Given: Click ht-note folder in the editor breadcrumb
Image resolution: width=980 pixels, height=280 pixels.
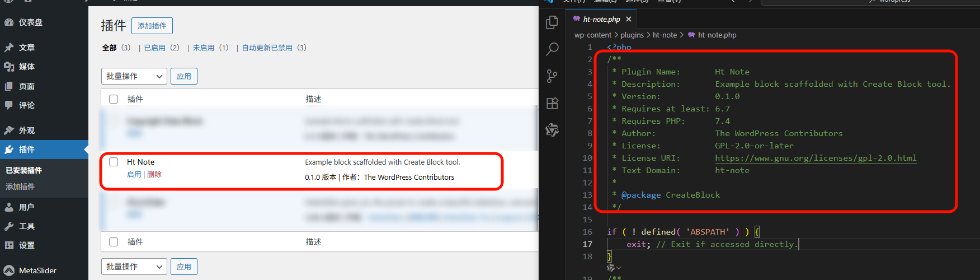Looking at the screenshot, I should point(665,35).
